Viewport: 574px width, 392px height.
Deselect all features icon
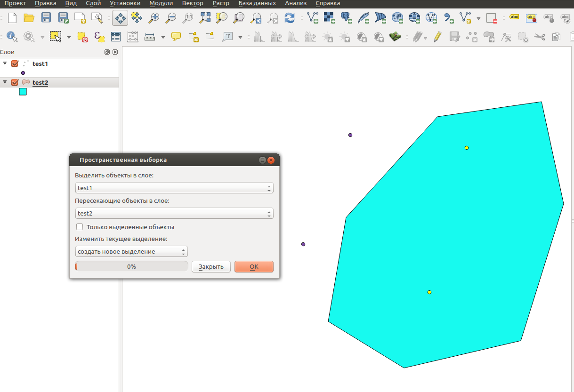82,37
